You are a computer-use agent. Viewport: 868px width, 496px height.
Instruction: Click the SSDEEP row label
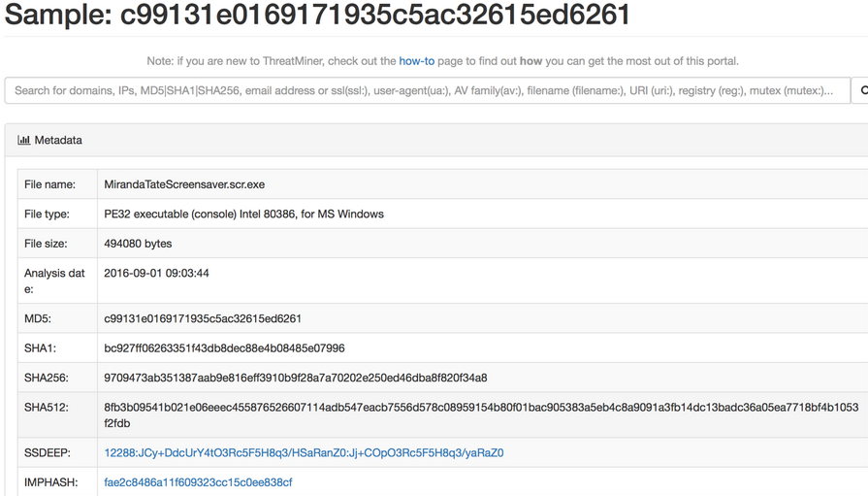(x=48, y=452)
